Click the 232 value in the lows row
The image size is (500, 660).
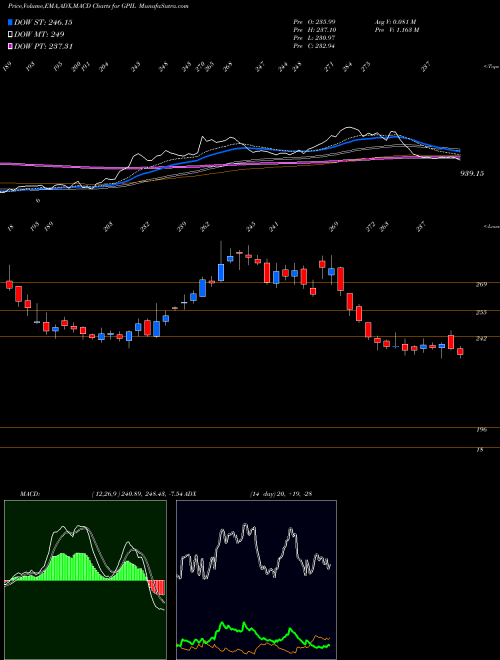(146, 227)
